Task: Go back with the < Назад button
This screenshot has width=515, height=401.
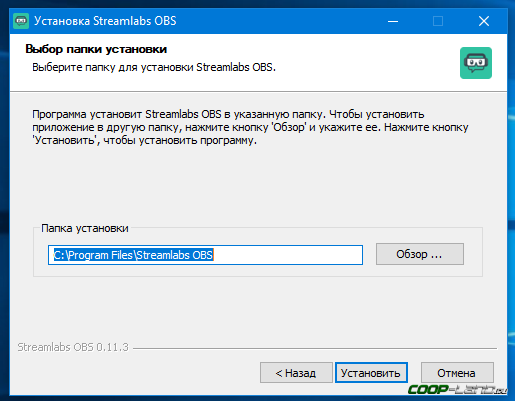Action: 296,373
